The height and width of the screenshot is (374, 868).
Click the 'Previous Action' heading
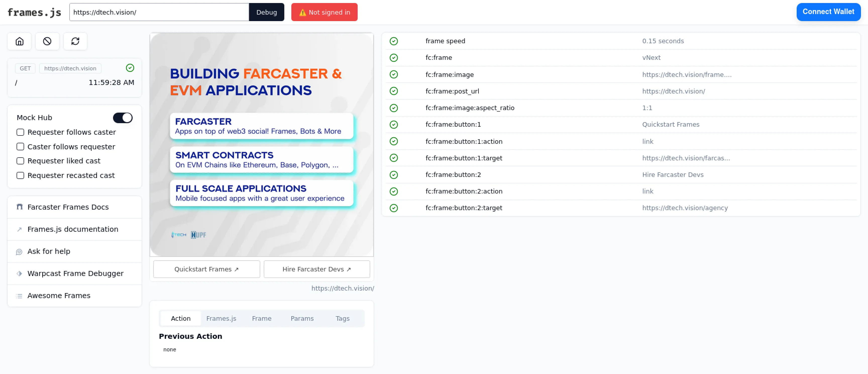pos(190,336)
